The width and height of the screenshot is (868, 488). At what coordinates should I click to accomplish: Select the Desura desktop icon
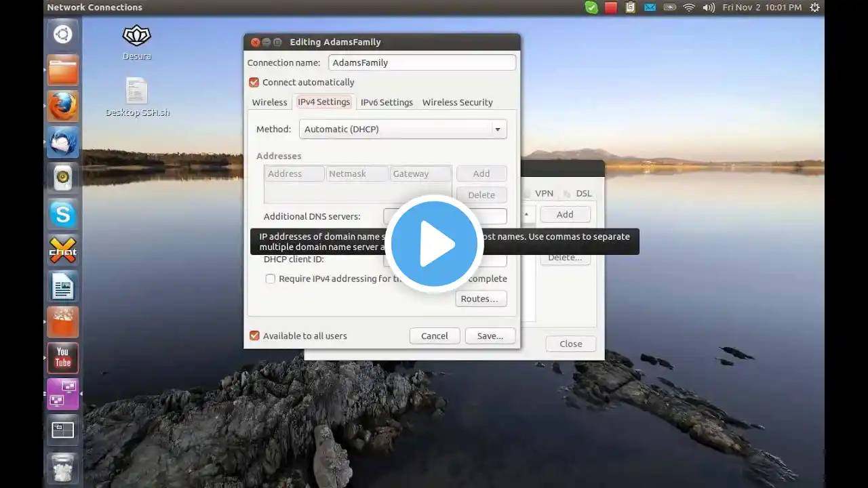136,43
